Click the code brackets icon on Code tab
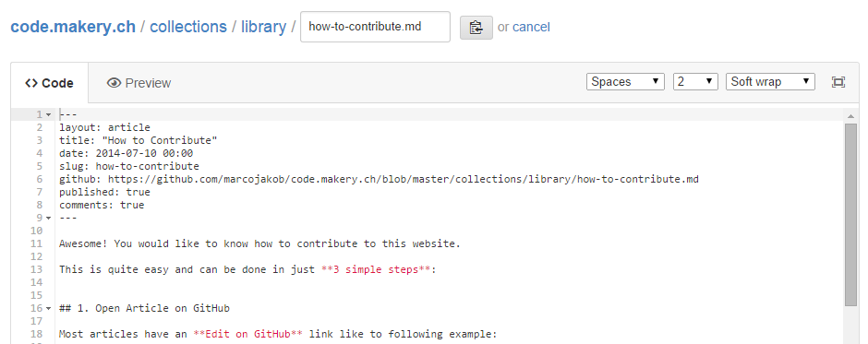Viewport: 868px width, 344px height. [x=31, y=83]
